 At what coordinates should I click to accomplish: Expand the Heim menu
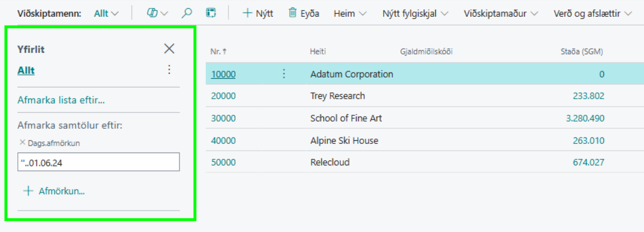(350, 13)
